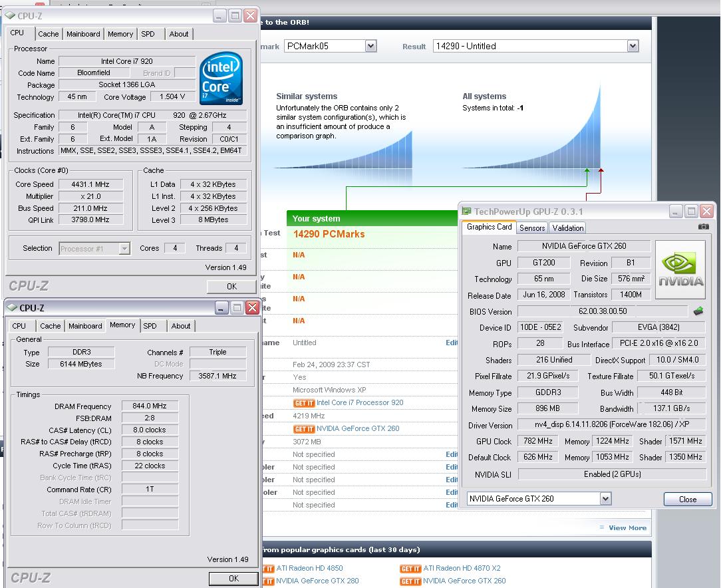Click the NB Frequency 3587.1 MHz value
Viewport: 721px width, 588px height.
[x=217, y=376]
